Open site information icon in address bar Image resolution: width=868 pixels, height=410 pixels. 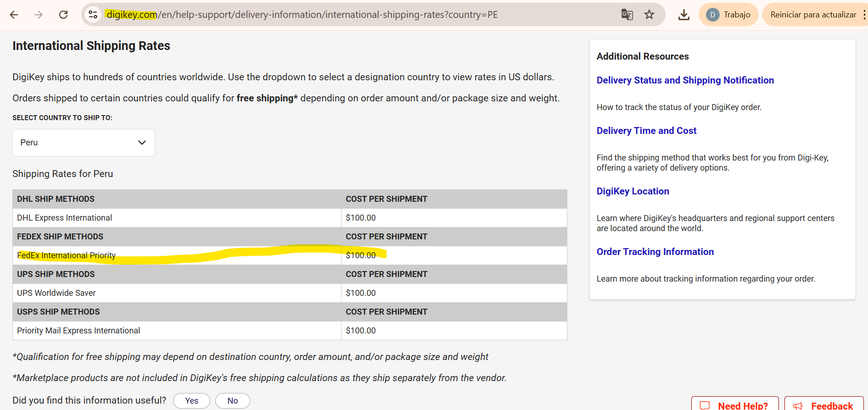(x=93, y=15)
